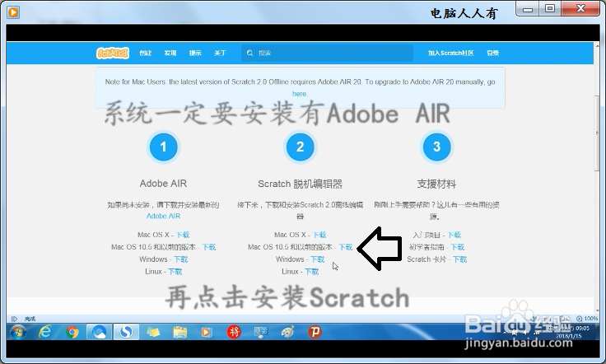606x364 pixels.
Task: Open the 发现 menu in the Scratch header
Action: pyautogui.click(x=170, y=53)
